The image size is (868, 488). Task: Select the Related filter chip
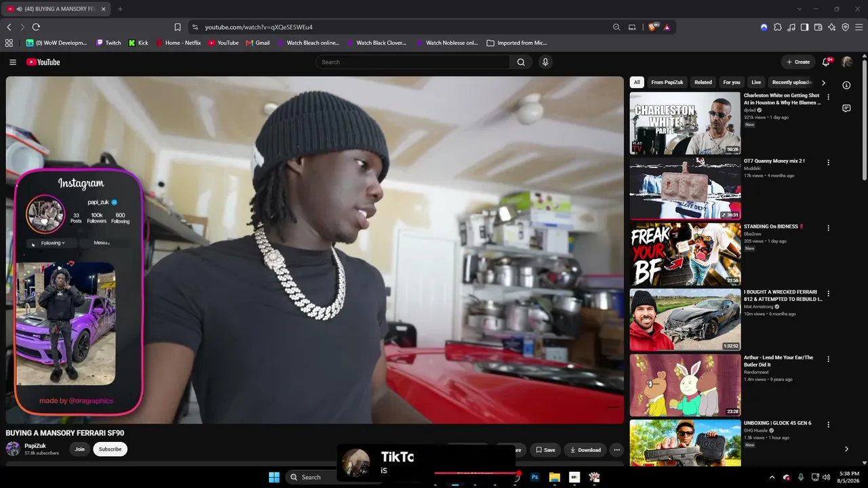[703, 83]
